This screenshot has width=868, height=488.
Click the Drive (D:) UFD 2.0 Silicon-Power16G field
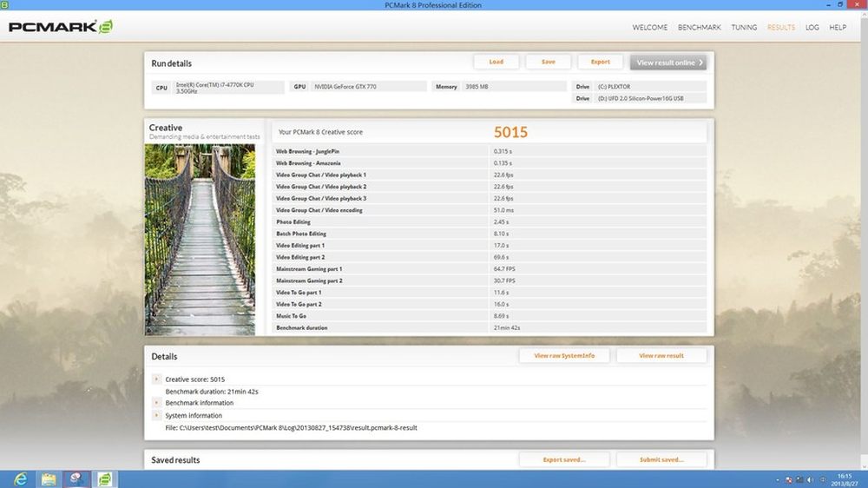pyautogui.click(x=639, y=99)
